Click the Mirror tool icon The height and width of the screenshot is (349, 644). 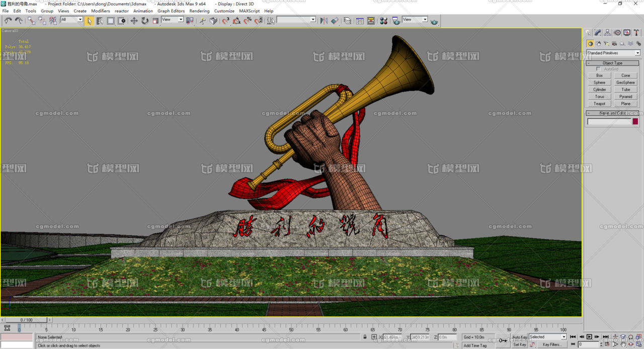324,21
